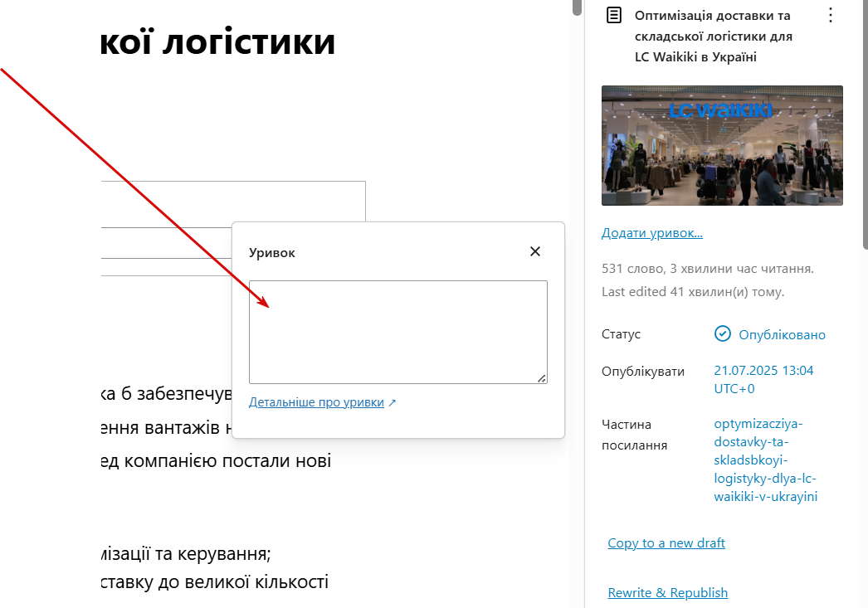Click the editor heading 'кої логістики'
Image resolution: width=868 pixels, height=608 pixels.
click(217, 41)
